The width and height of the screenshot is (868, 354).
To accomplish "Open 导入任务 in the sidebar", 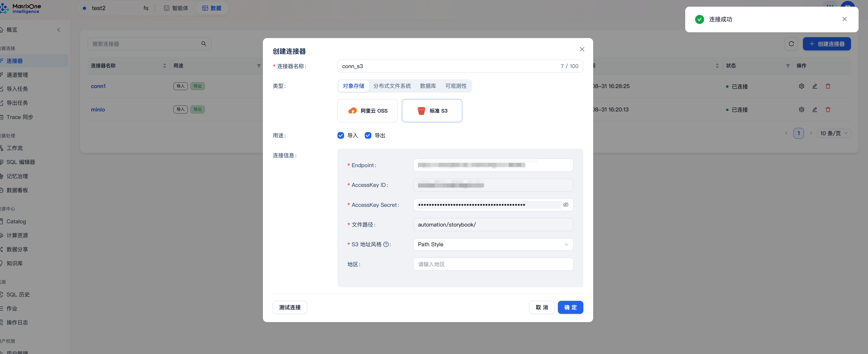I will pos(17,89).
